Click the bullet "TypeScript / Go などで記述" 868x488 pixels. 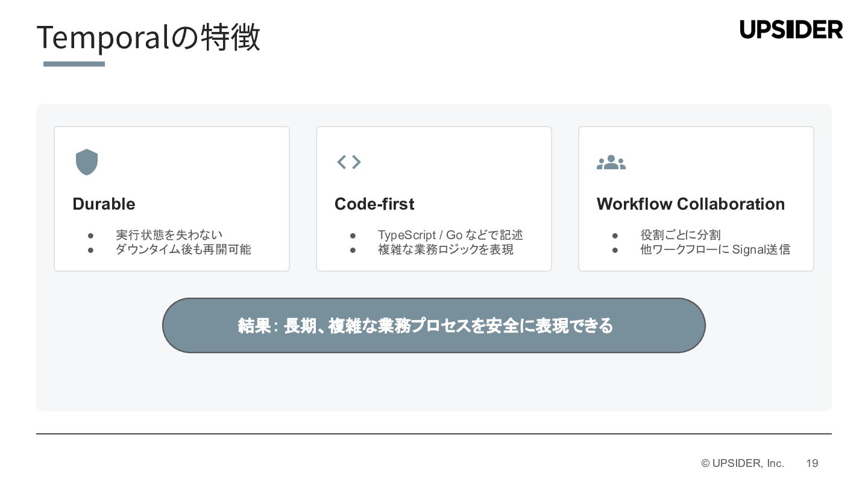point(450,235)
